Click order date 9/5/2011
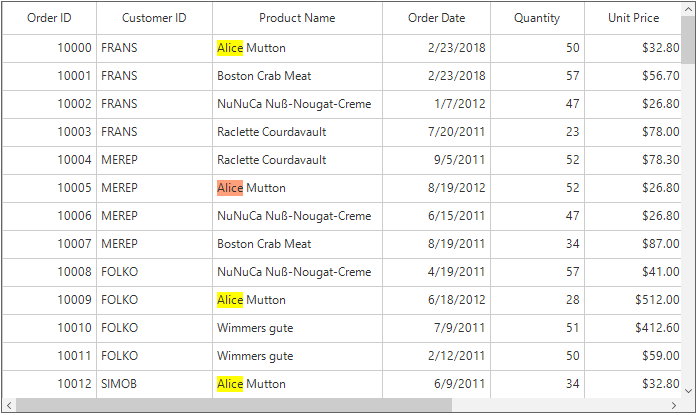The image size is (697, 415). 437,160
